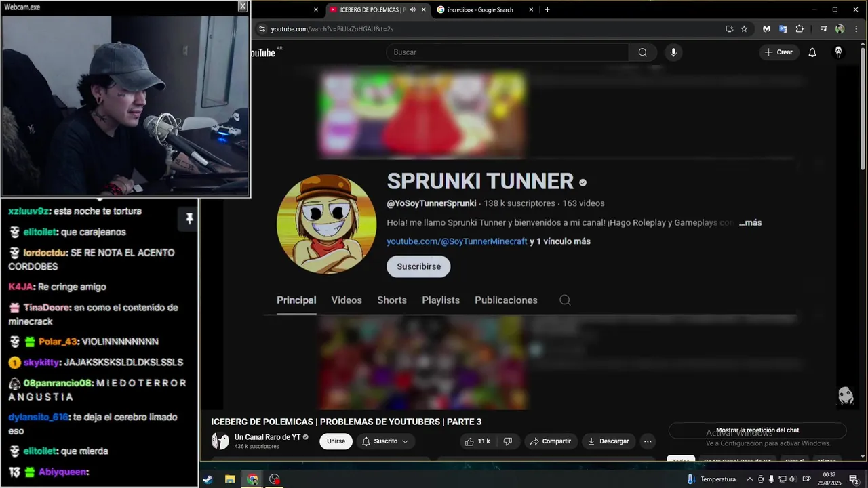Screen dimensions: 868x488
Task: Click chat username skykitty
Action: 42,363
